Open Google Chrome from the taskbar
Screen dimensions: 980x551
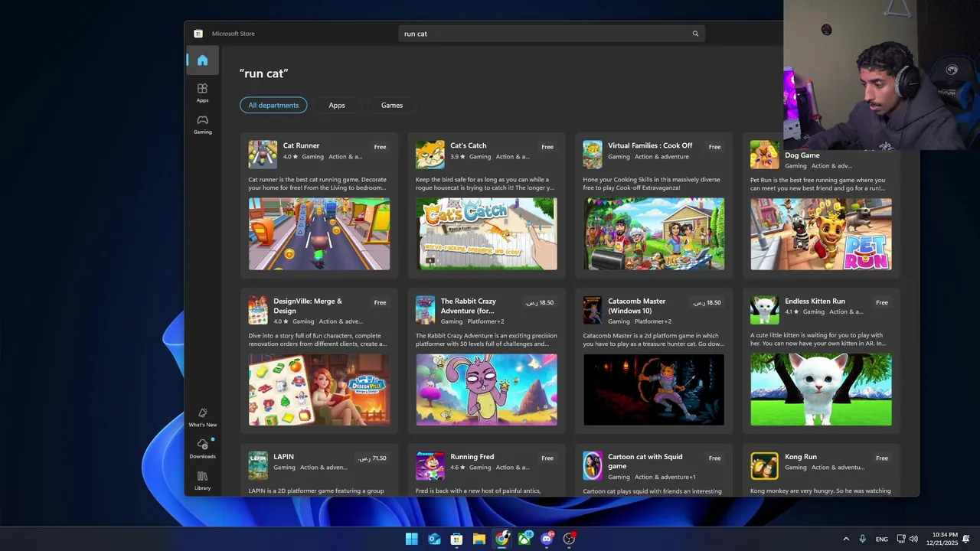501,539
